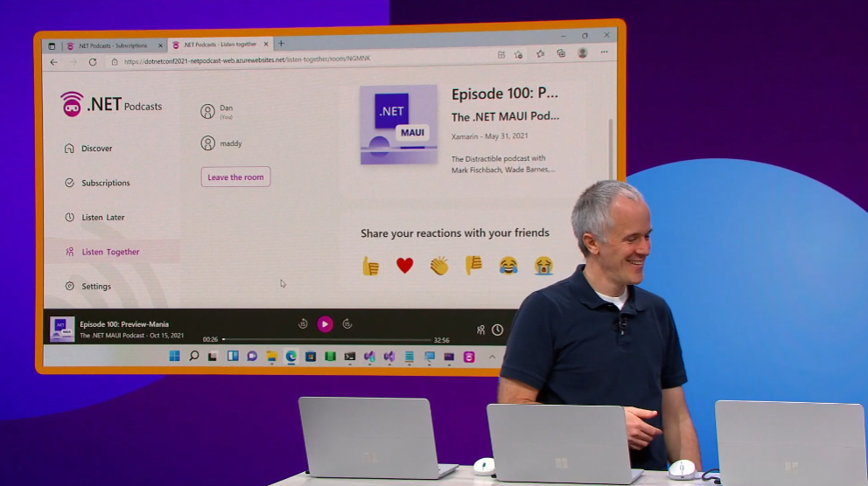Click the player bar episode thumbnail
868x486 pixels.
pyautogui.click(x=62, y=329)
